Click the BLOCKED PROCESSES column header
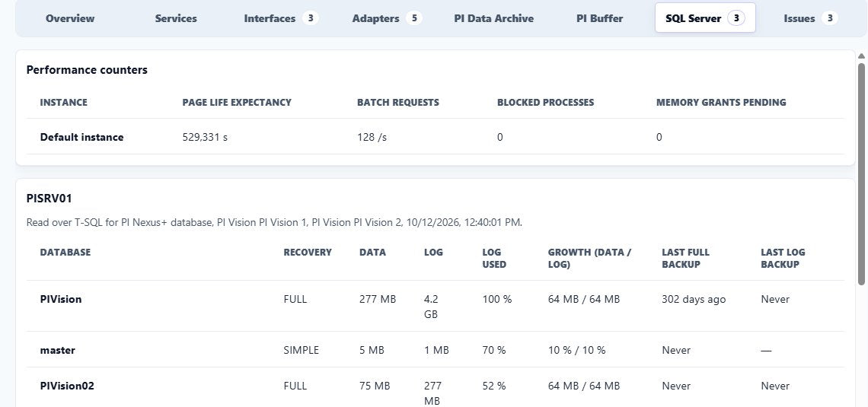Viewport: 868px width, 407px height. point(545,102)
